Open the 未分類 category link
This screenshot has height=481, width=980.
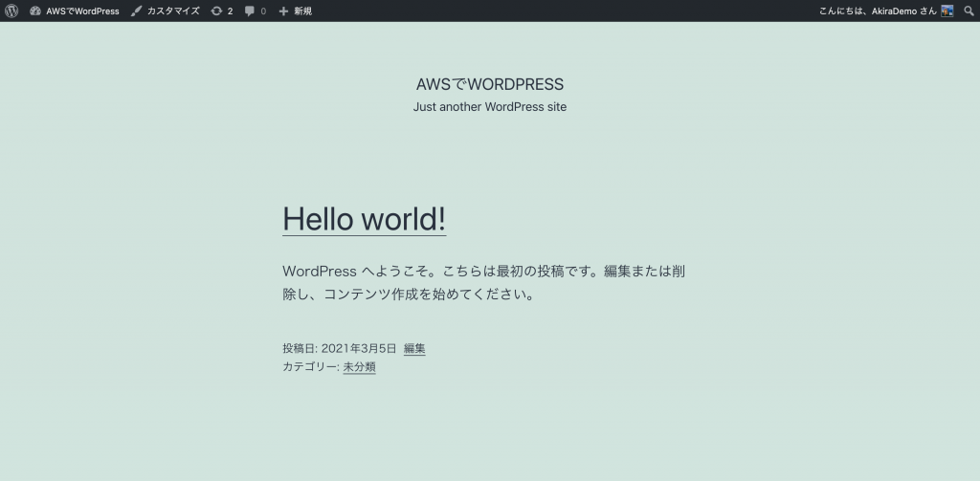coord(360,367)
